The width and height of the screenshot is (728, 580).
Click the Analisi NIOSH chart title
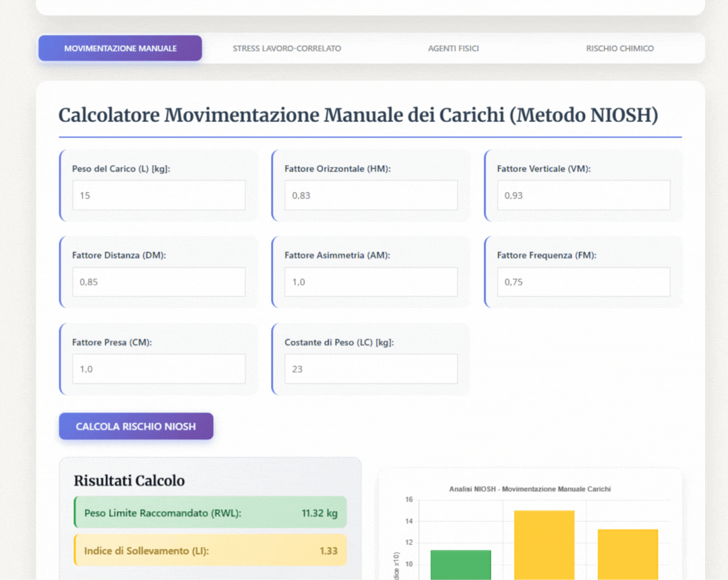(x=530, y=489)
